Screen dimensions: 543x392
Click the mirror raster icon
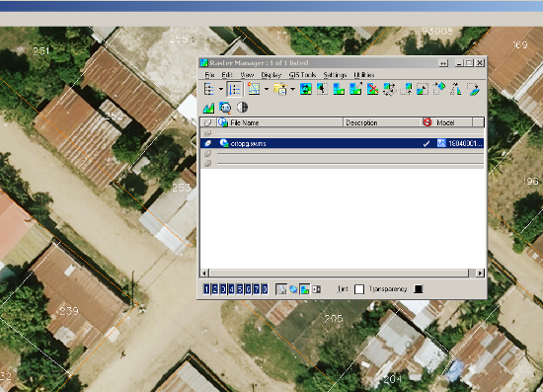[x=456, y=89]
